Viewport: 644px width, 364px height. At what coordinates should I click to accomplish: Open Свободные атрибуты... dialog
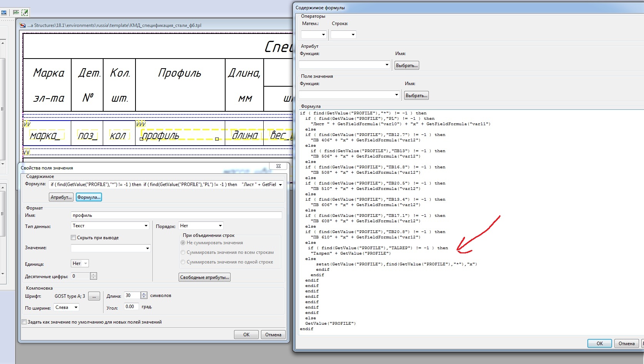pos(204,277)
